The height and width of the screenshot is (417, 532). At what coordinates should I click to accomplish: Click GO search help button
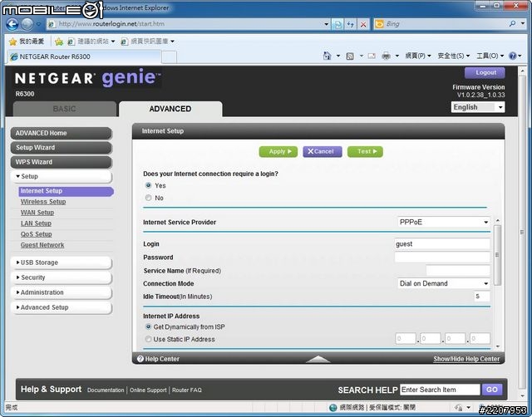coord(492,390)
